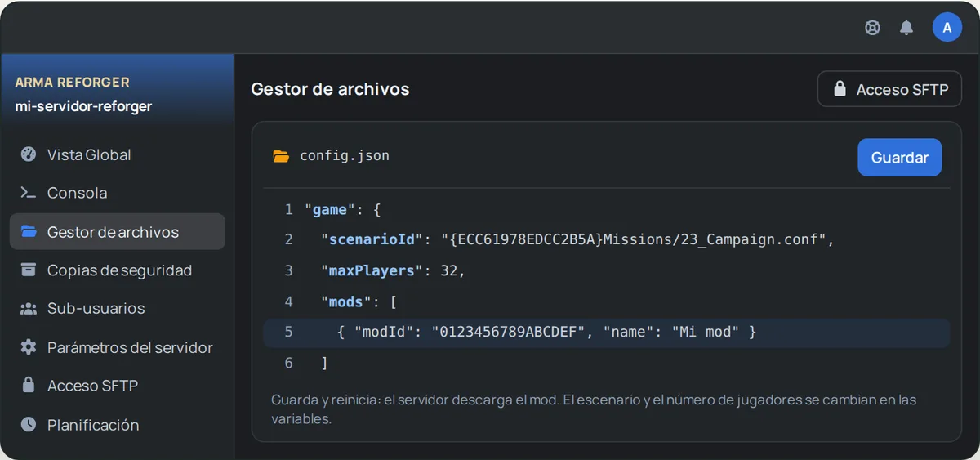This screenshot has width=980, height=460.
Task: Open Acceso SFTP from the sidebar
Action: (118, 386)
